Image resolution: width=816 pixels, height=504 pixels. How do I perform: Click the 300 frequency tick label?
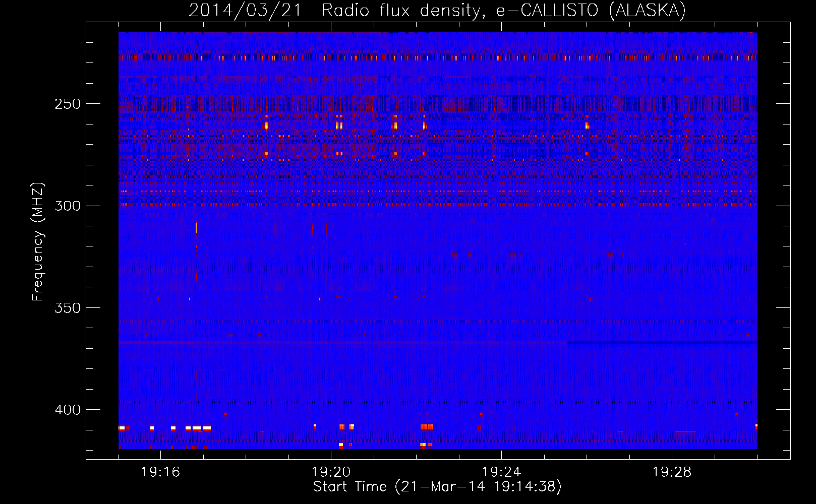click(x=68, y=206)
